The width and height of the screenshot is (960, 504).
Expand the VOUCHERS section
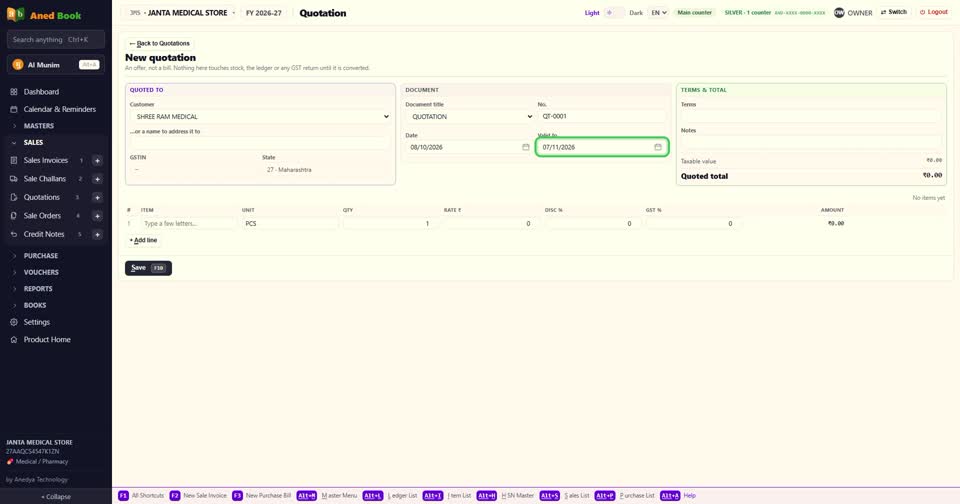[41, 272]
